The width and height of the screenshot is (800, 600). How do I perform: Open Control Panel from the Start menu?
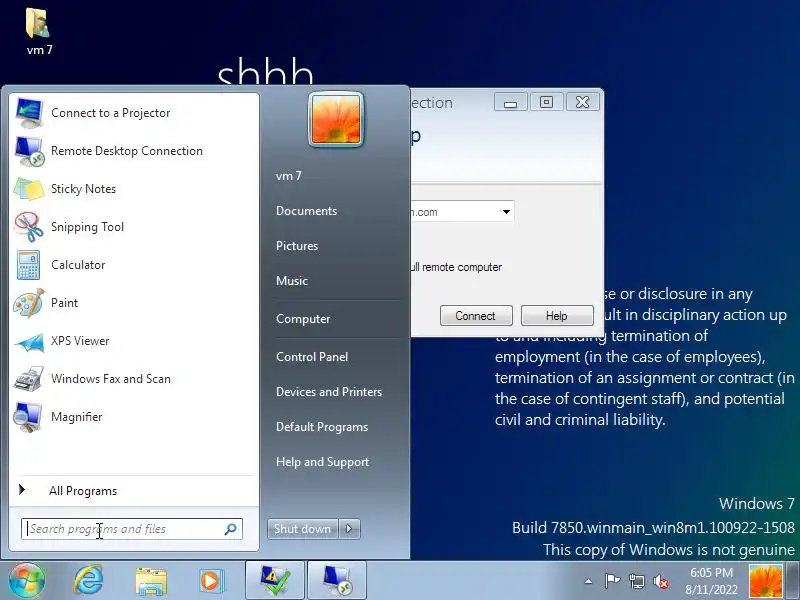312,357
